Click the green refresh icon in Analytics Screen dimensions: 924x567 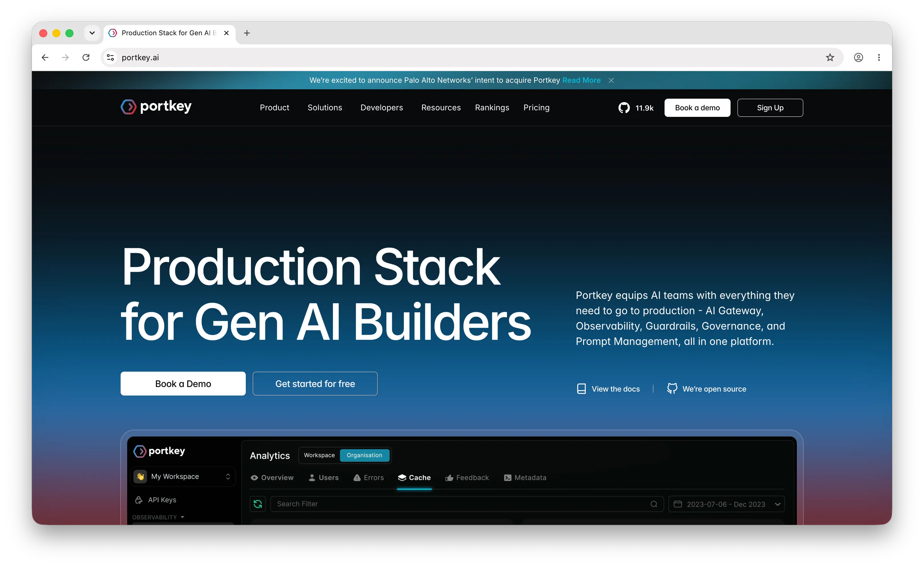pos(258,504)
